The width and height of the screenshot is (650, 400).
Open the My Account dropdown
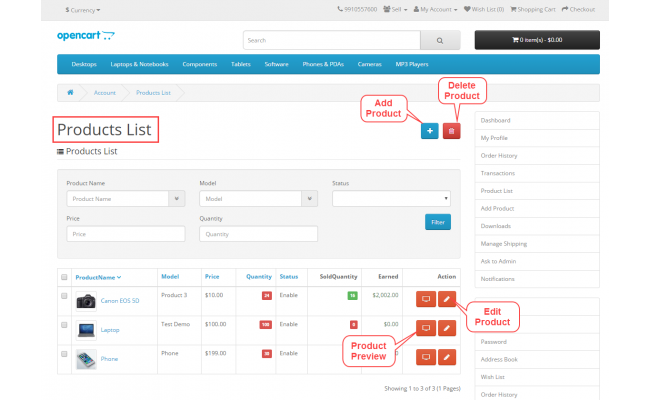tap(435, 9)
